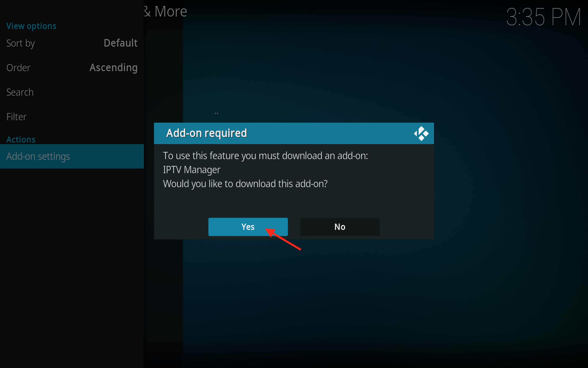The height and width of the screenshot is (368, 588).
Task: Toggle Order Ascending setting
Action: (72, 68)
